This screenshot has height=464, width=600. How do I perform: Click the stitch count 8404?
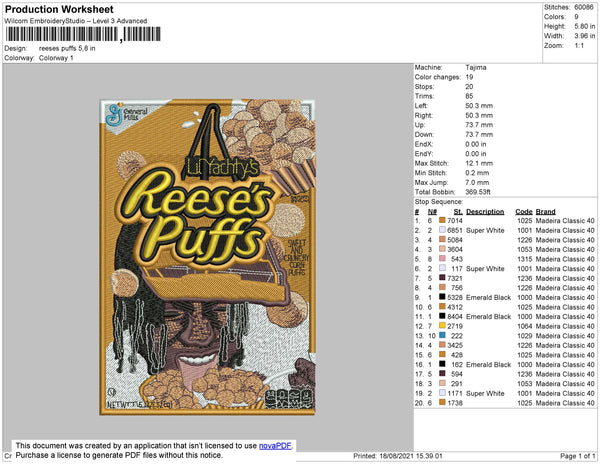[455, 317]
